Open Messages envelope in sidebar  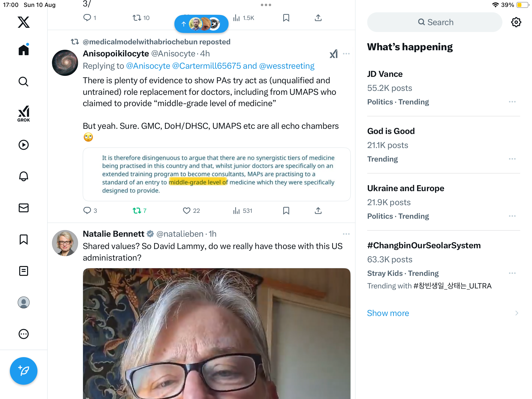(x=24, y=208)
